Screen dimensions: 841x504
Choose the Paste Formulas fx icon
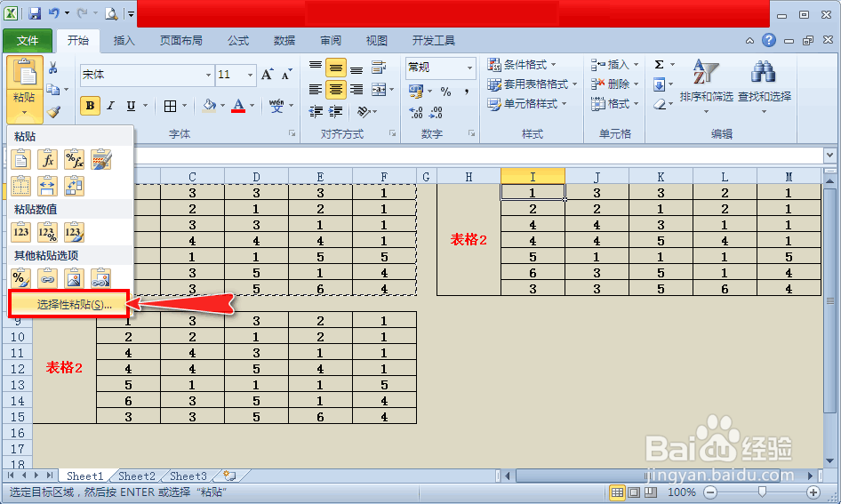[x=47, y=160]
